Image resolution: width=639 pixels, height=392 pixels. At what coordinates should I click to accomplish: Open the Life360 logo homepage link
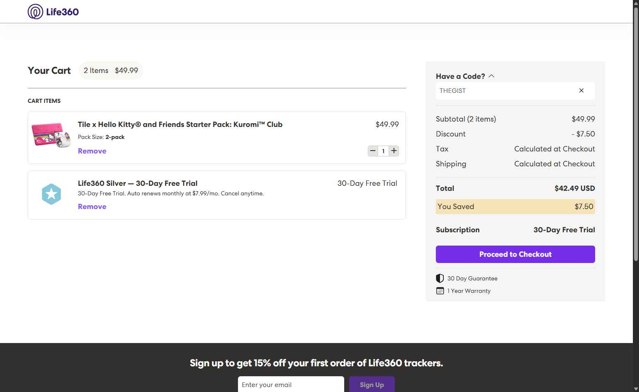(x=53, y=12)
